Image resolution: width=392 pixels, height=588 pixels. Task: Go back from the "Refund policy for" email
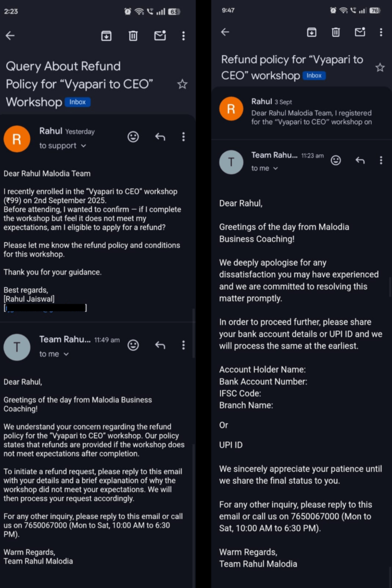(x=225, y=32)
